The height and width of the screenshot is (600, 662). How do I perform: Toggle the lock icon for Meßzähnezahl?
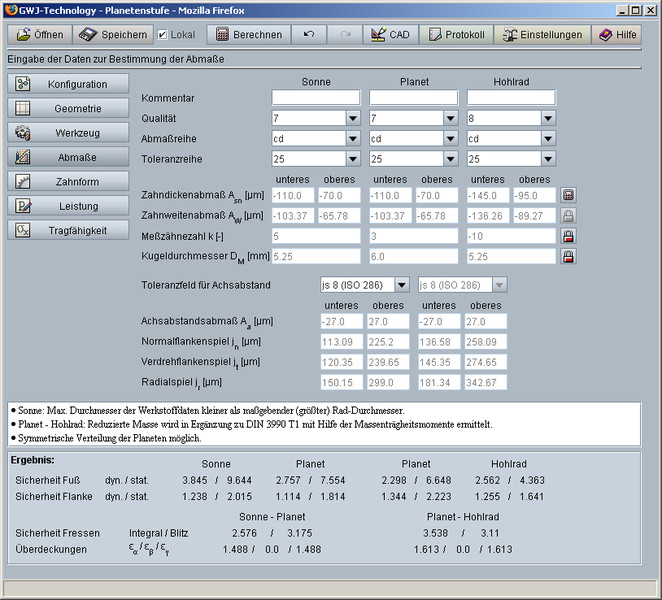tap(569, 236)
